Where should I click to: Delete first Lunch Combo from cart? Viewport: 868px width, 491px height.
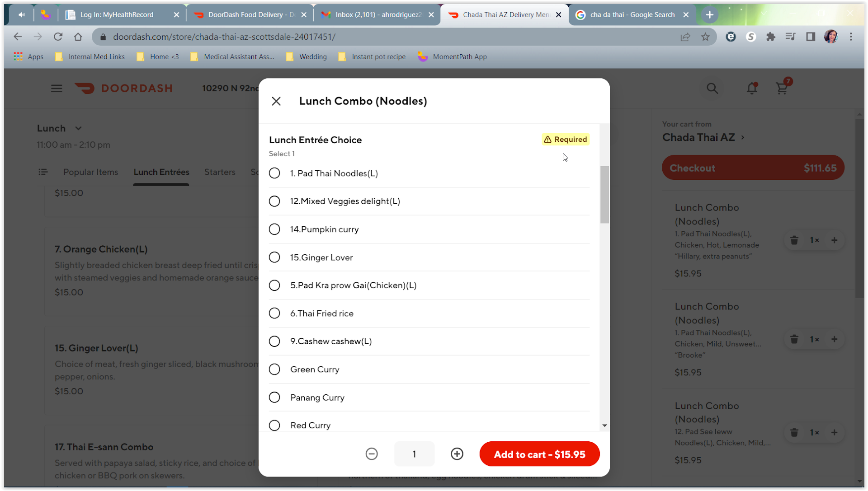tap(794, 240)
